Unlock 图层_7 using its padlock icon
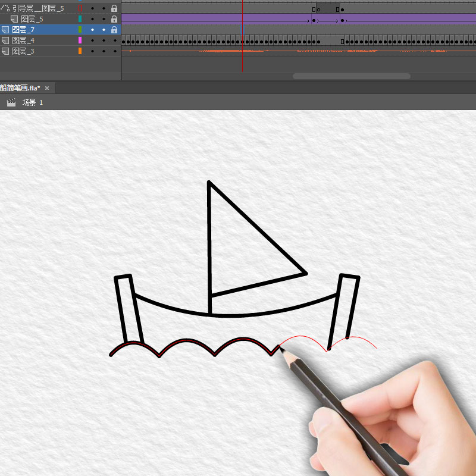476x476 pixels. point(114,30)
